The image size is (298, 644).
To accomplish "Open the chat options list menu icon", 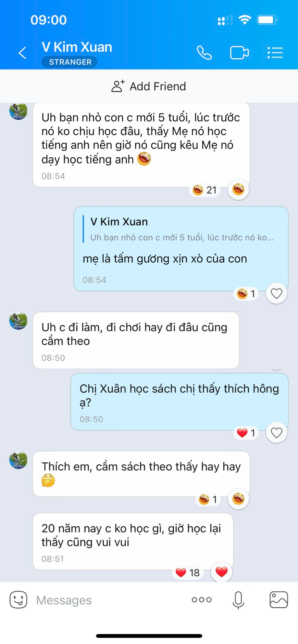I will pos(275,53).
